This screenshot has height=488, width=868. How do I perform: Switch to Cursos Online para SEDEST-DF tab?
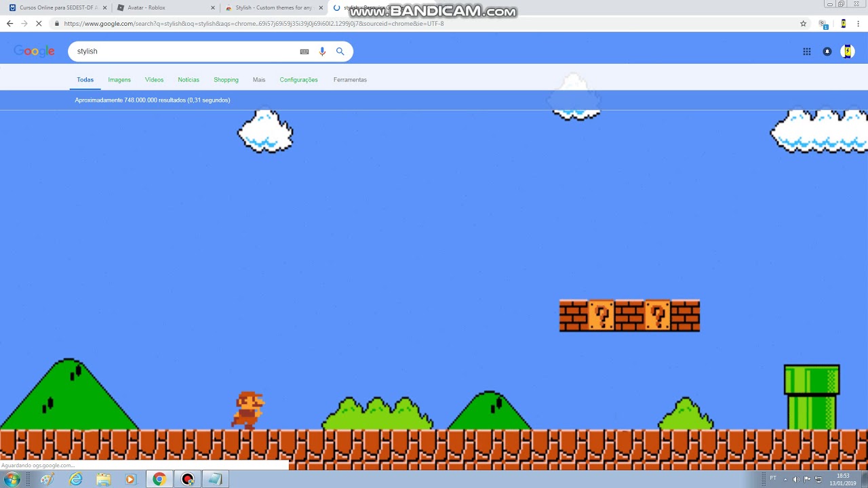[57, 8]
